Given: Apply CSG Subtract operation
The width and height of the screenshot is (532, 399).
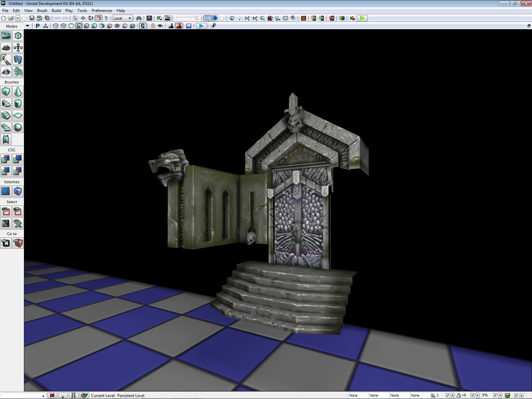Looking at the screenshot, I should click(x=18, y=159).
